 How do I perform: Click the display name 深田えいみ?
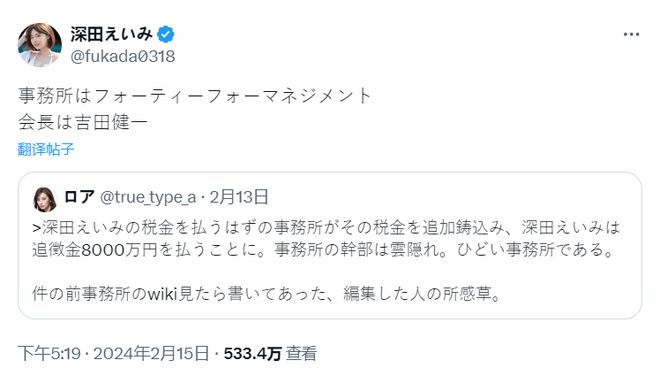pyautogui.click(x=111, y=34)
